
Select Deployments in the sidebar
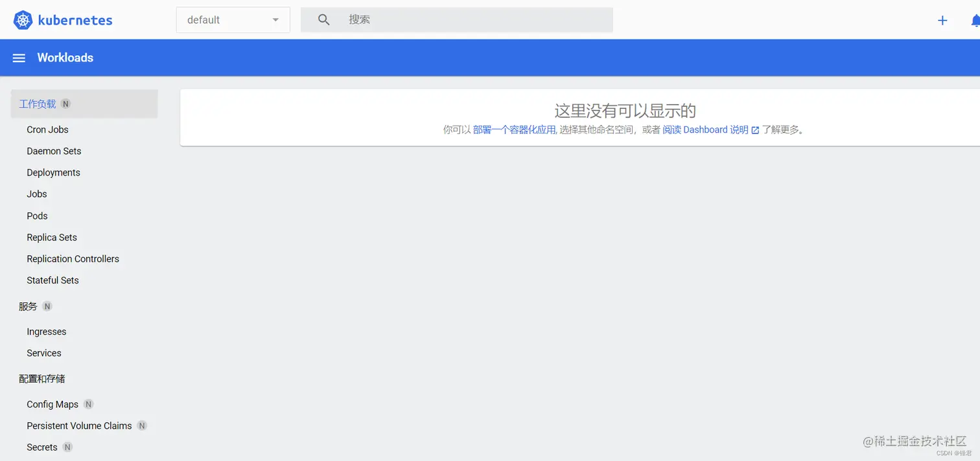pyautogui.click(x=53, y=172)
